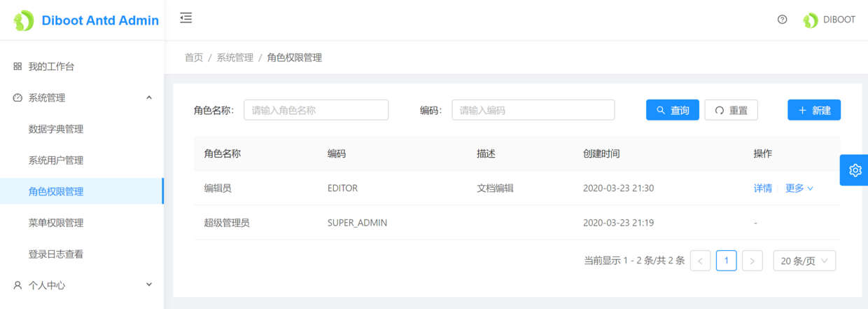Image resolution: width=868 pixels, height=309 pixels.
Task: Click the Diboot logo icon in the sidebar header
Action: [24, 20]
